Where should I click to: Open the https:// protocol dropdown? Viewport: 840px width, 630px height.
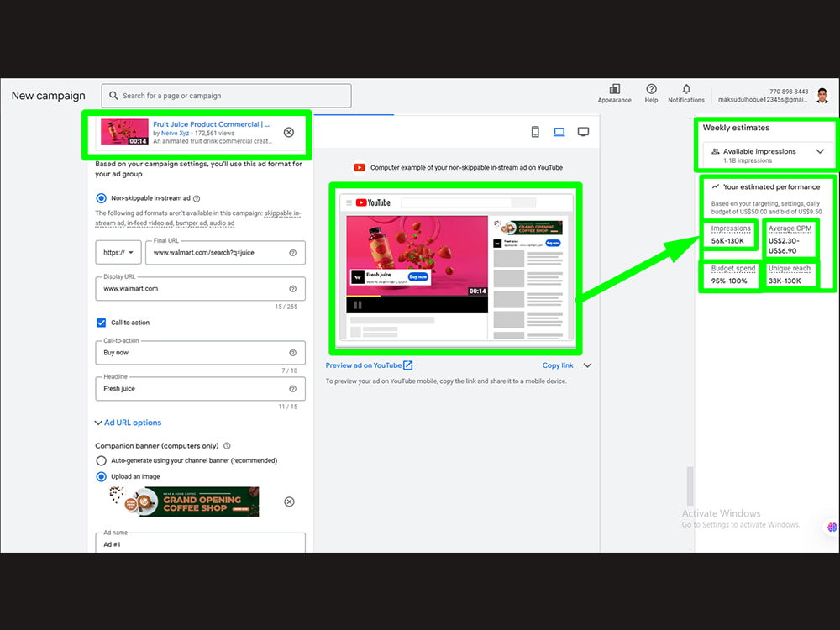click(x=118, y=252)
